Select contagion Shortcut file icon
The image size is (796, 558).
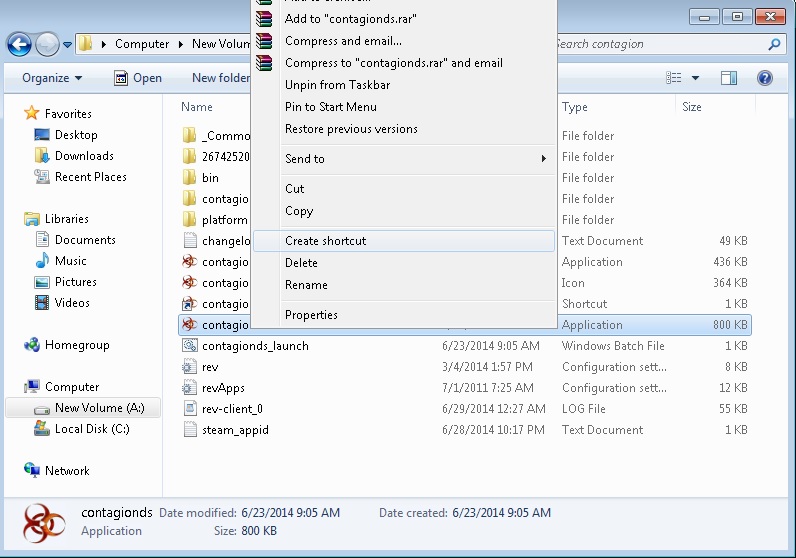[x=189, y=304]
